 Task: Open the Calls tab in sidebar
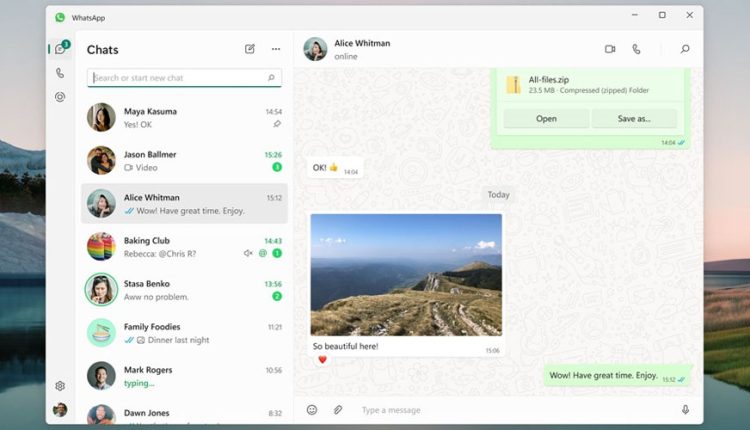[60, 73]
